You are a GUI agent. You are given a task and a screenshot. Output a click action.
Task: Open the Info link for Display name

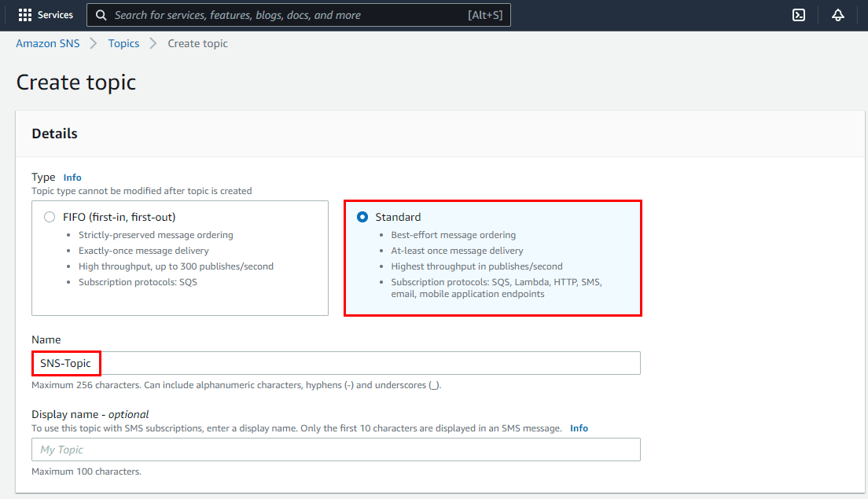coord(579,428)
